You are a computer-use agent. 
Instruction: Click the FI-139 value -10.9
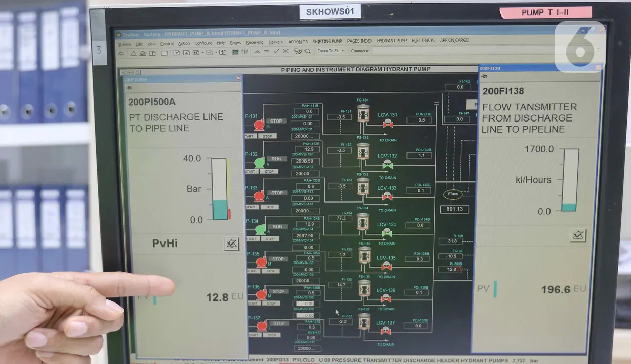(451, 256)
